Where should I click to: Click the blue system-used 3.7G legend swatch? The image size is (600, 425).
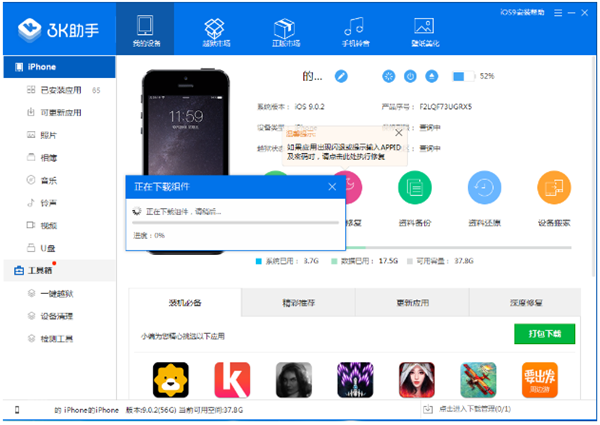point(258,261)
